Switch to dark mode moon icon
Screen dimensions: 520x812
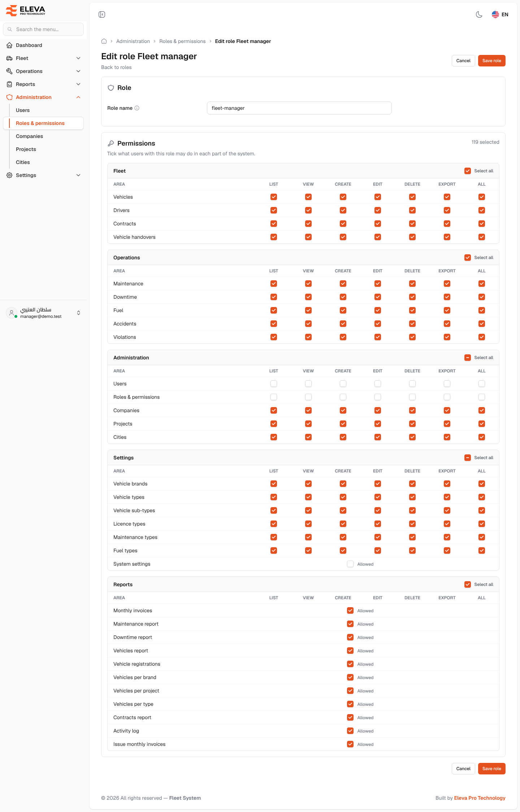pos(479,14)
